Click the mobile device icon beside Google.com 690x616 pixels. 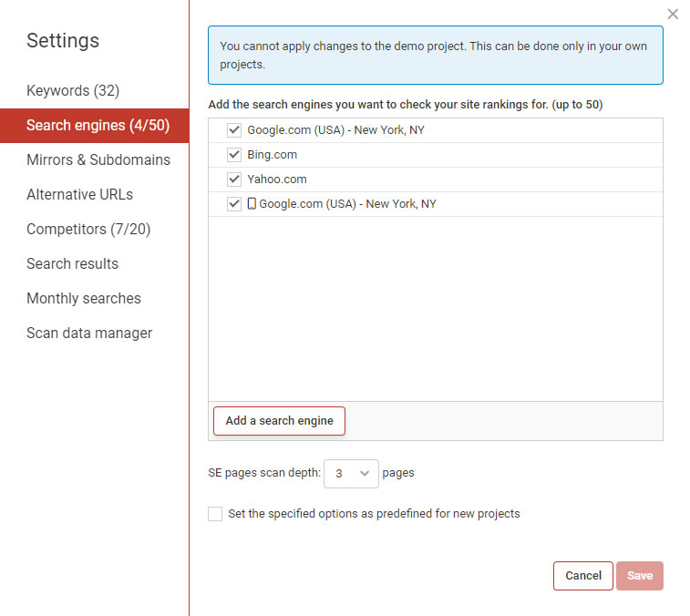pyautogui.click(x=252, y=204)
